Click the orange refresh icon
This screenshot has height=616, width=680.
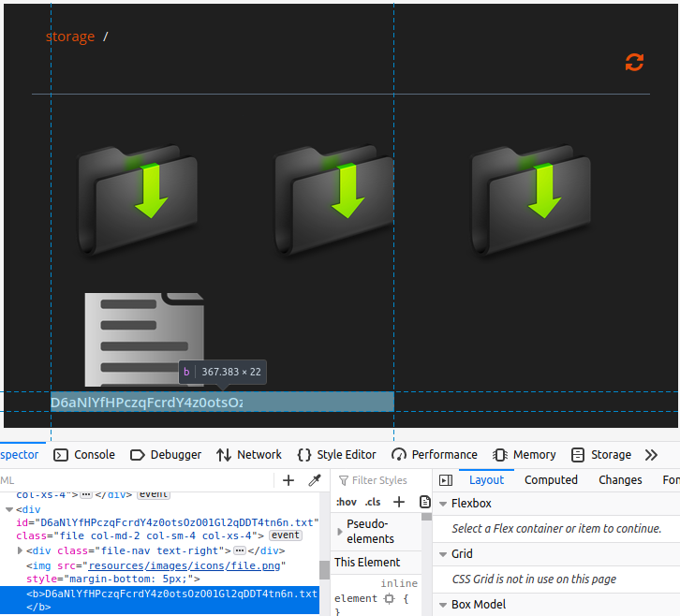(634, 63)
